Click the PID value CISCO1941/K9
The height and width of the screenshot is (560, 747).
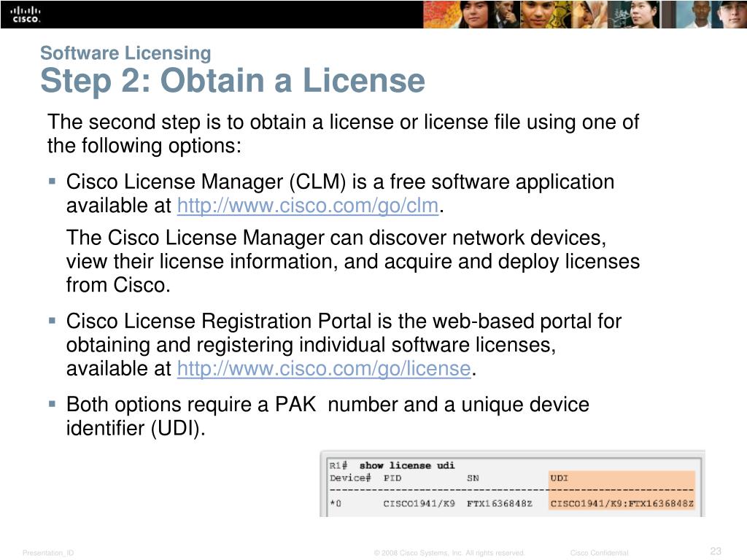(419, 503)
